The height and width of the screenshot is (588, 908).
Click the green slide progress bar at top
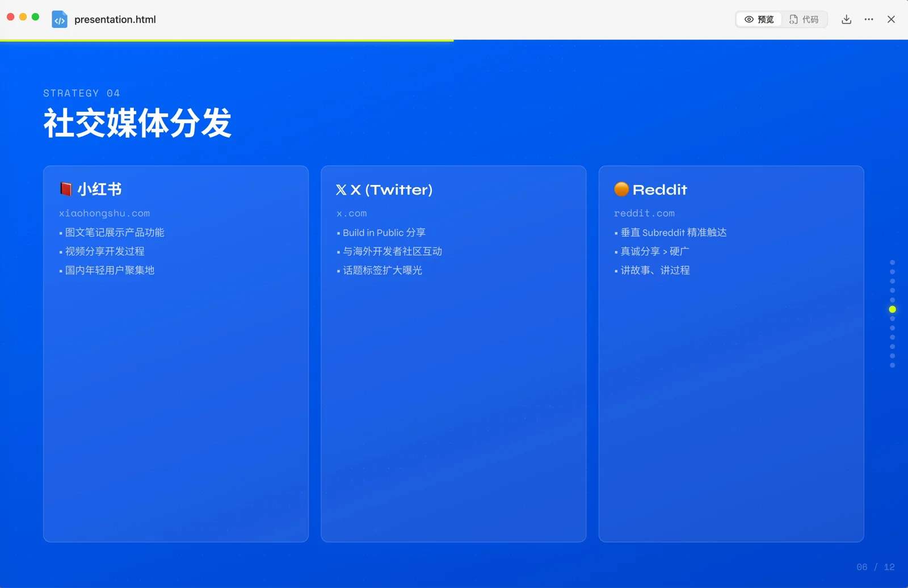pyautogui.click(x=227, y=40)
